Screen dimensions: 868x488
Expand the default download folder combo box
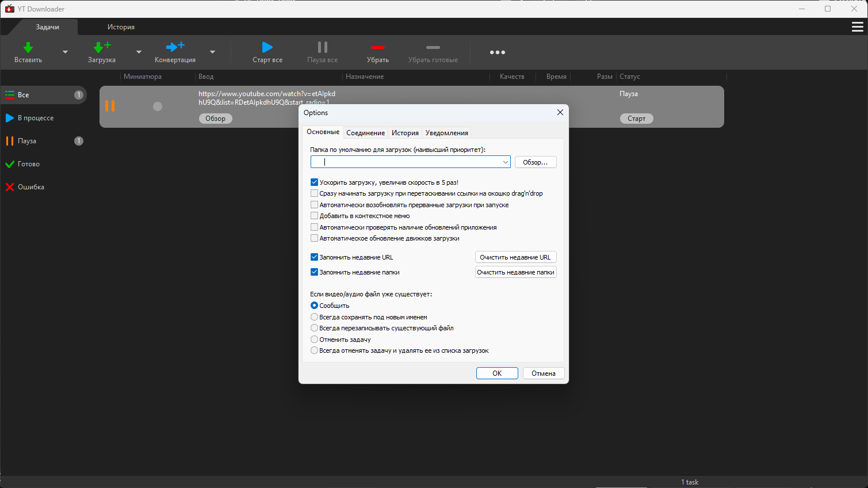click(x=505, y=162)
